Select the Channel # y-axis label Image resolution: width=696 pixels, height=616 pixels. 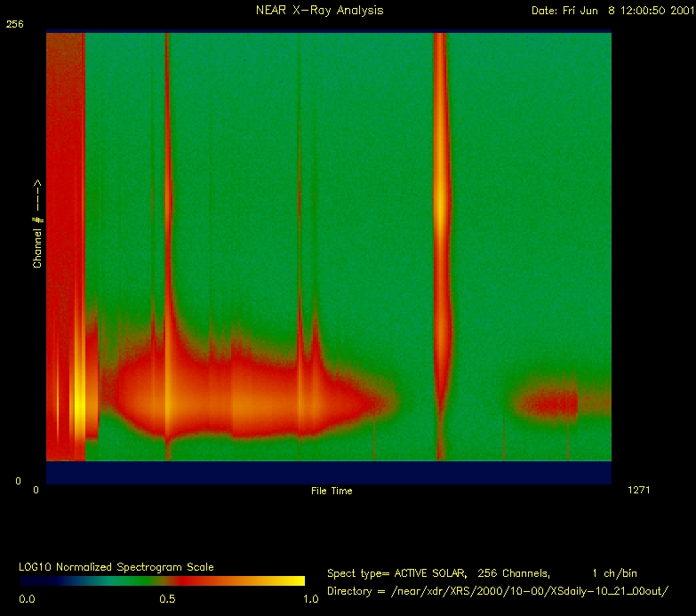click(x=37, y=222)
